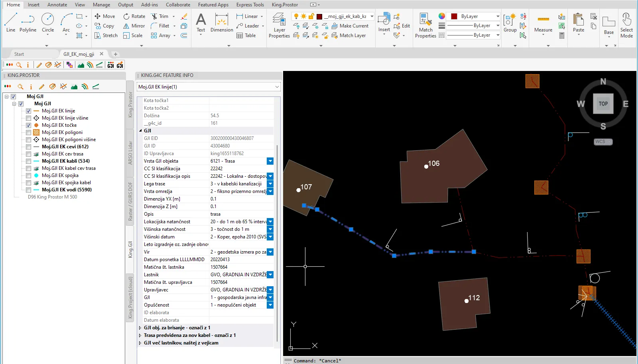Click the dark red object color swatch
The height and width of the screenshot is (364, 638).
[x=454, y=16]
